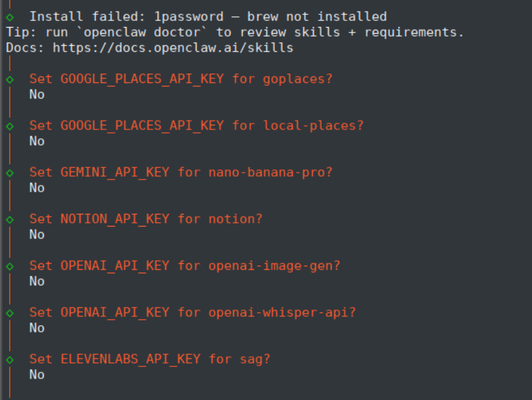Click the diamond marker next to goplaces prompt

(x=9, y=79)
